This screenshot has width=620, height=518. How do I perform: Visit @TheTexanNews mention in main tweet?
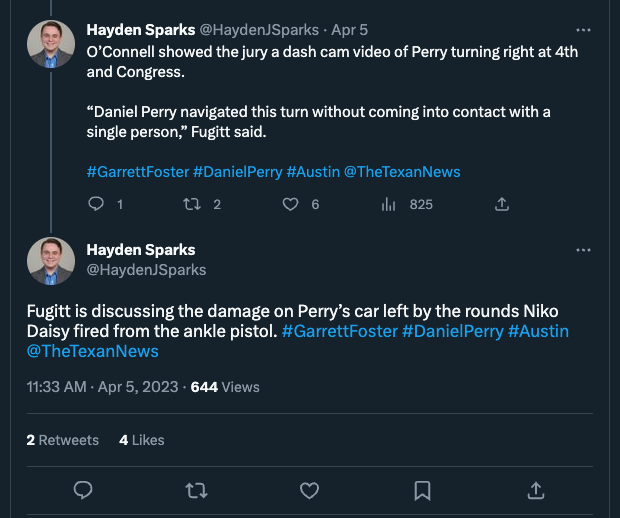click(x=93, y=352)
